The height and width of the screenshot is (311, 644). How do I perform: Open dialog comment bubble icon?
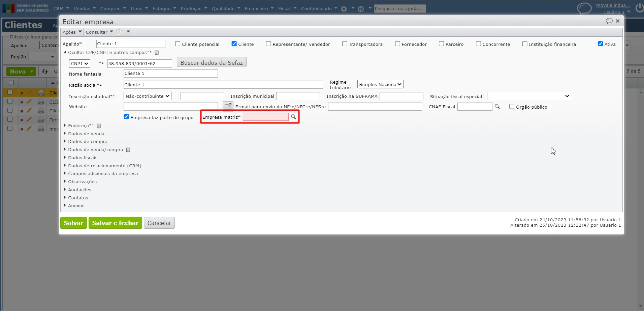609,21
